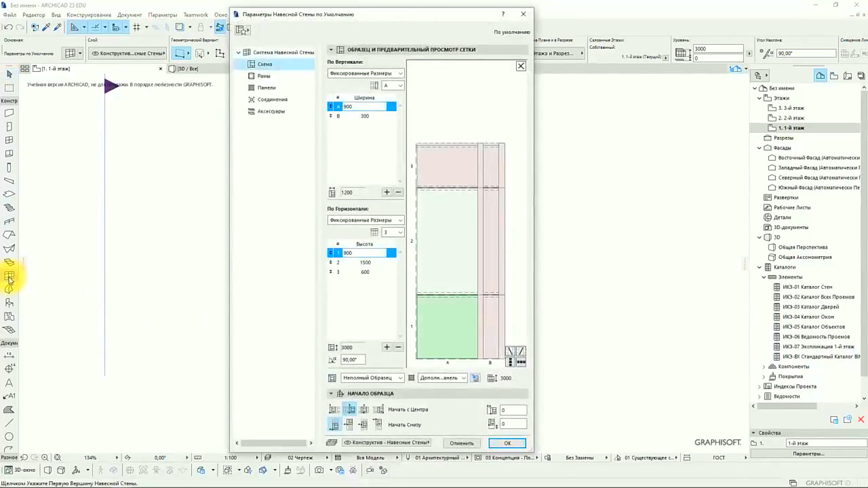Collapse the Начало Образца section
The image size is (868, 488).
(331, 394)
